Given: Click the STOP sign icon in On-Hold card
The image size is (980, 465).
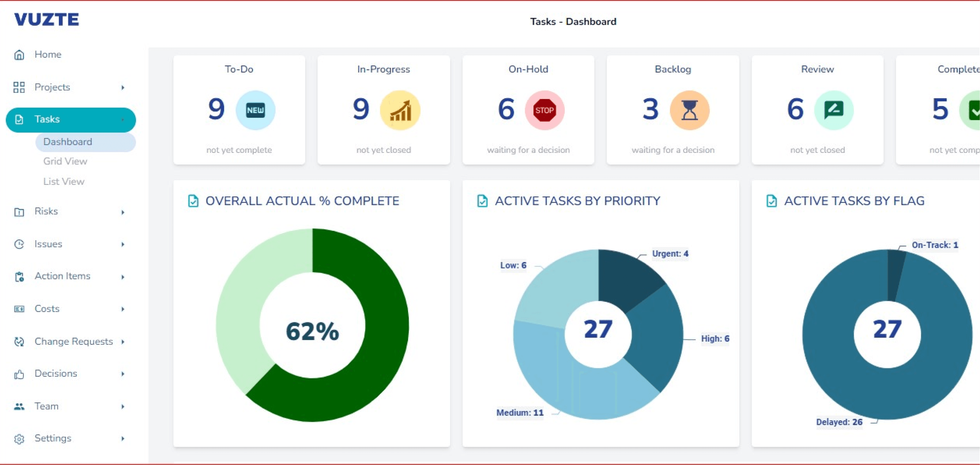Looking at the screenshot, I should (x=544, y=110).
